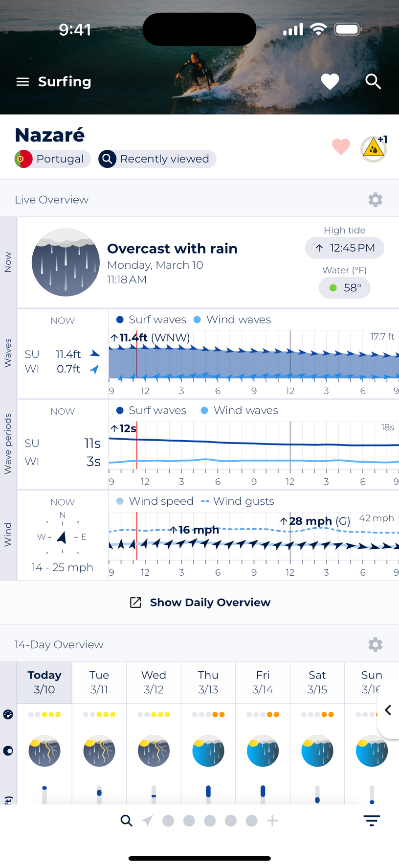
Task: Open Show Daily Overview
Action: point(199,602)
